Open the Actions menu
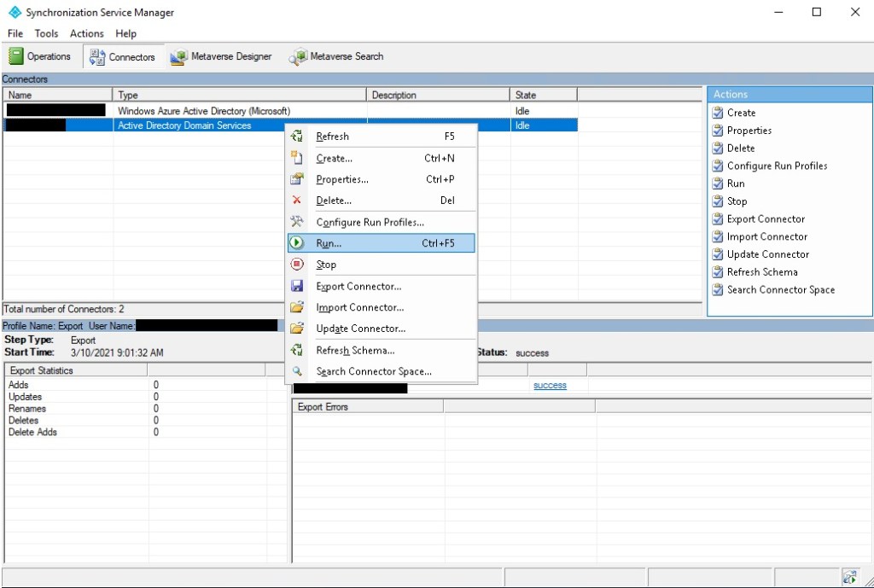This screenshot has width=874, height=588. pos(87,33)
